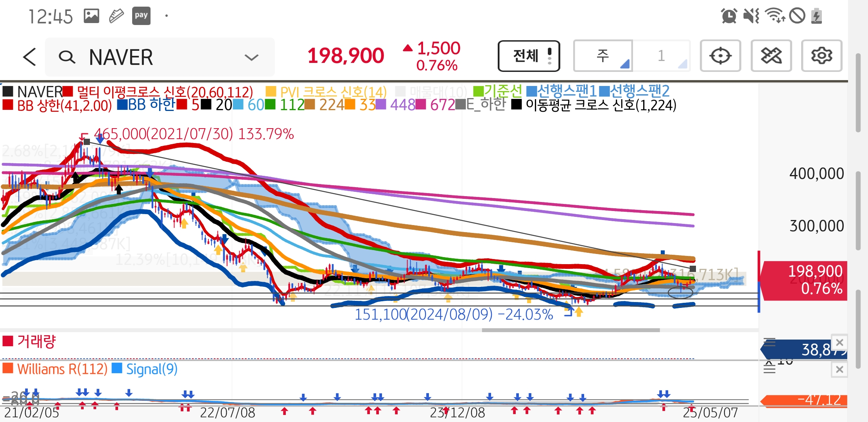Tap the 25/05/07 date label

pos(710,413)
